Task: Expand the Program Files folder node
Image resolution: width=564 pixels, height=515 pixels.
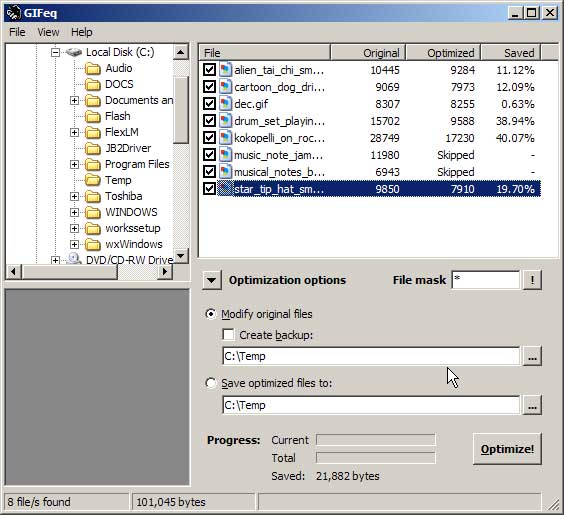Action: point(74,164)
